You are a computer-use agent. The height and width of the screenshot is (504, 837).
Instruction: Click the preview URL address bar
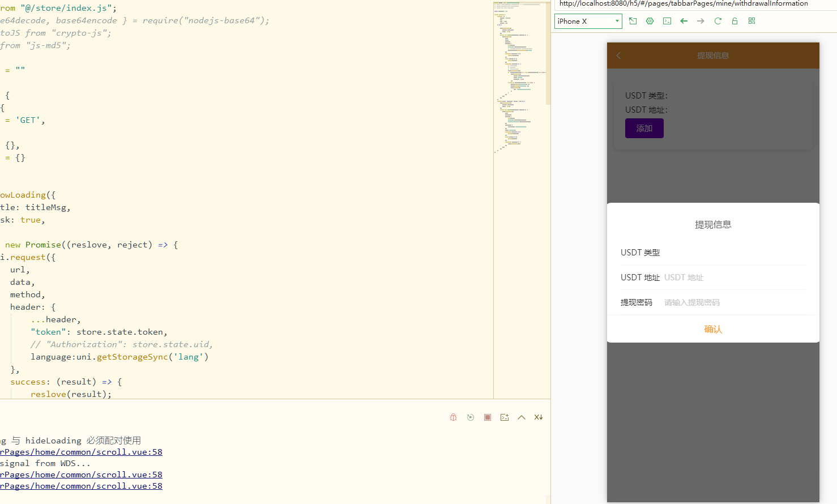click(691, 4)
